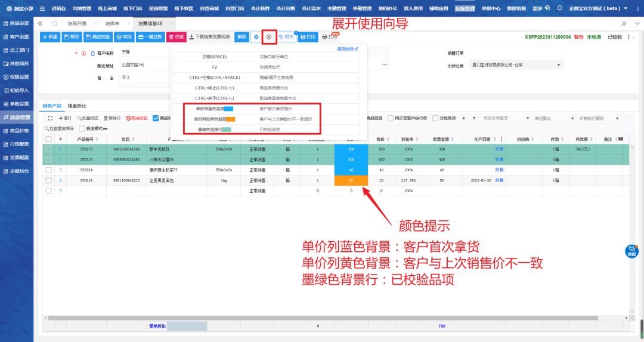Collapse sidebar with the double-left arrow icon
The height and width of the screenshot is (342, 644).
click(41, 23)
